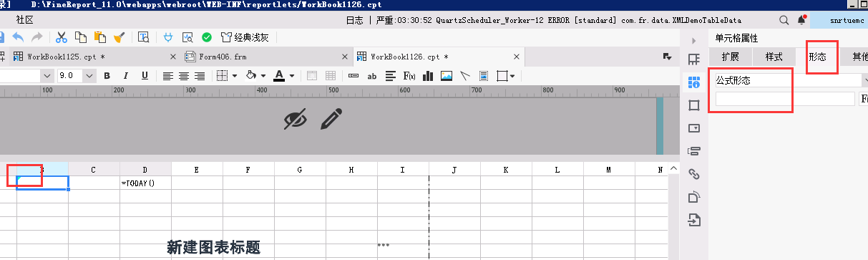Click the Paste clipboard icon
868x260 pixels.
(x=100, y=37)
